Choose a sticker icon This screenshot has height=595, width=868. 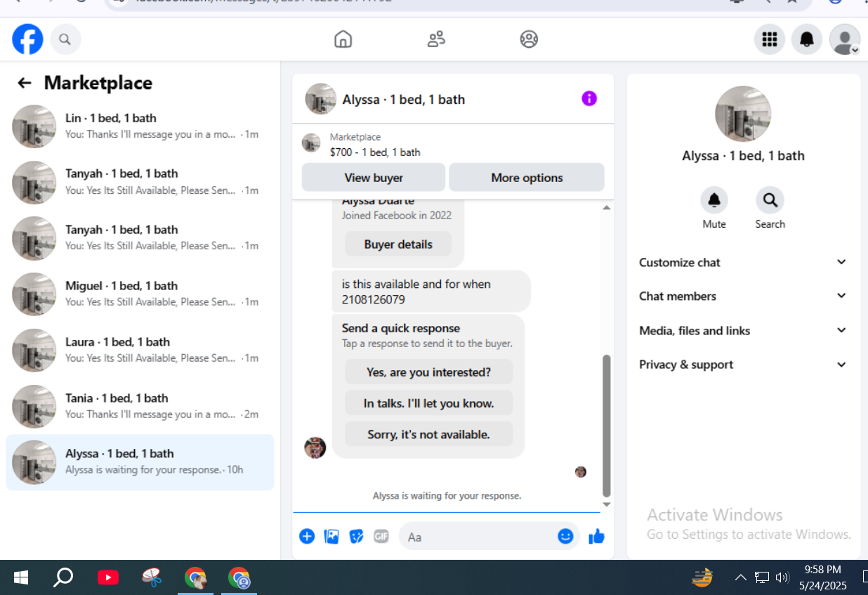[356, 537]
